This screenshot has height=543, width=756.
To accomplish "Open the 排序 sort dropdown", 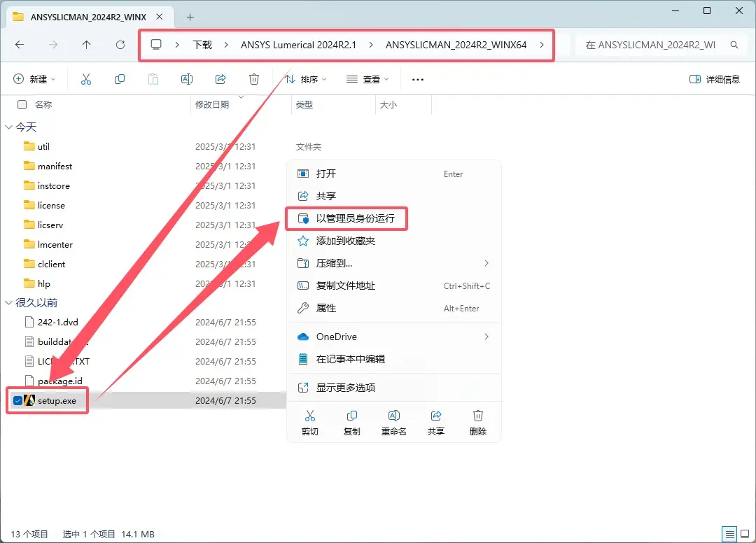I will coord(307,80).
